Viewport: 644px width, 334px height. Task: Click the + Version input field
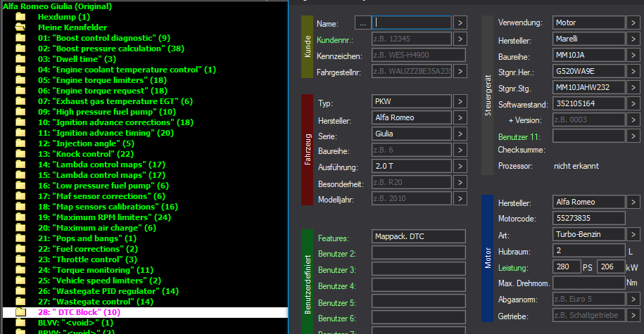click(589, 120)
